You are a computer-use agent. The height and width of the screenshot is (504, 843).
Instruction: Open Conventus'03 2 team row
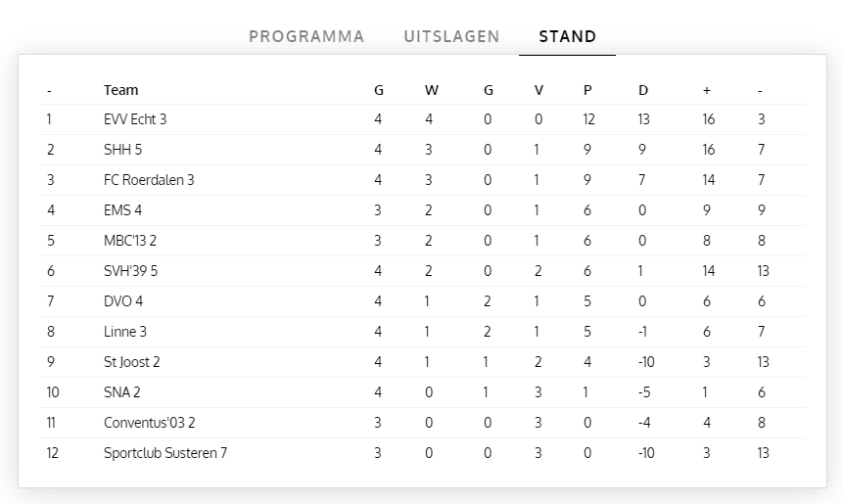(149, 423)
